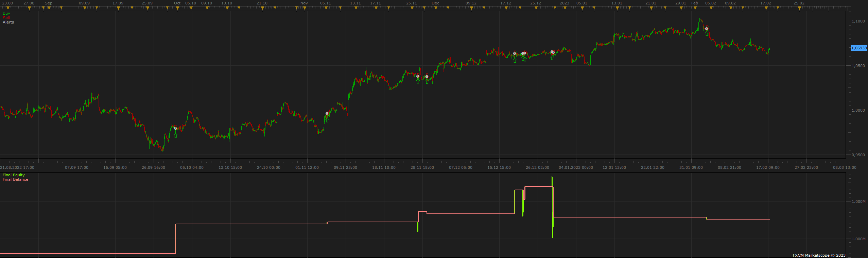
Task: Click the yellow marker under the 21.10 date
Action: (x=262, y=8)
